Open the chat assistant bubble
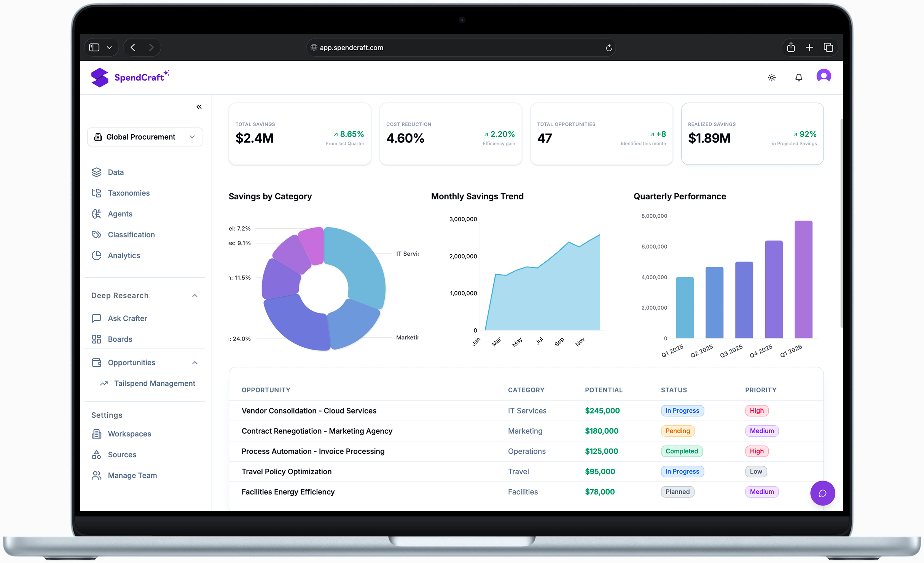The image size is (924, 563). (823, 493)
